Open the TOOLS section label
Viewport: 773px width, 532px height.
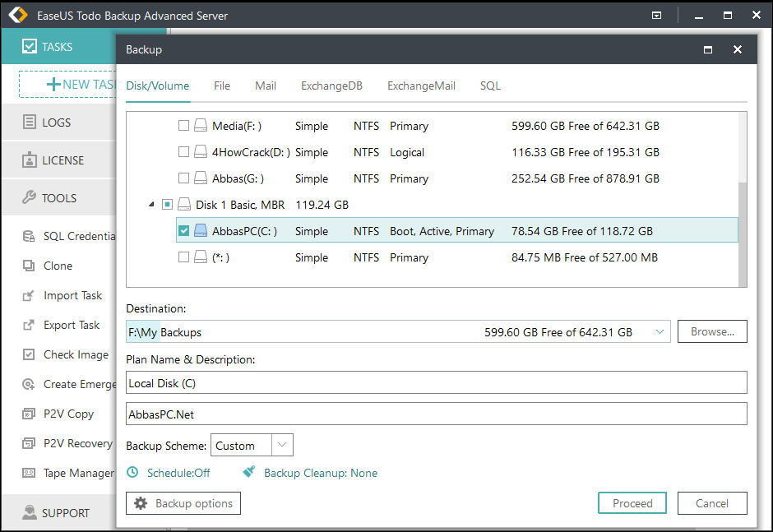pyautogui.click(x=59, y=197)
